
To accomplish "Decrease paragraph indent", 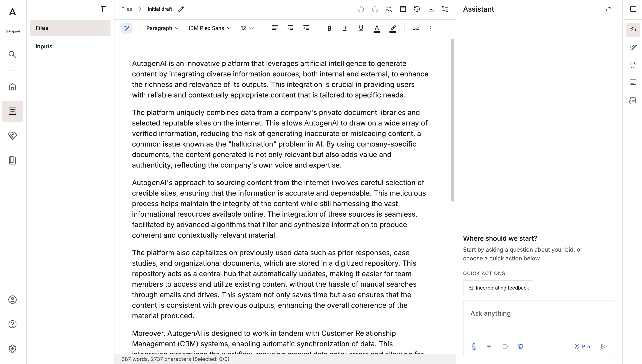I will pyautogui.click(x=306, y=28).
